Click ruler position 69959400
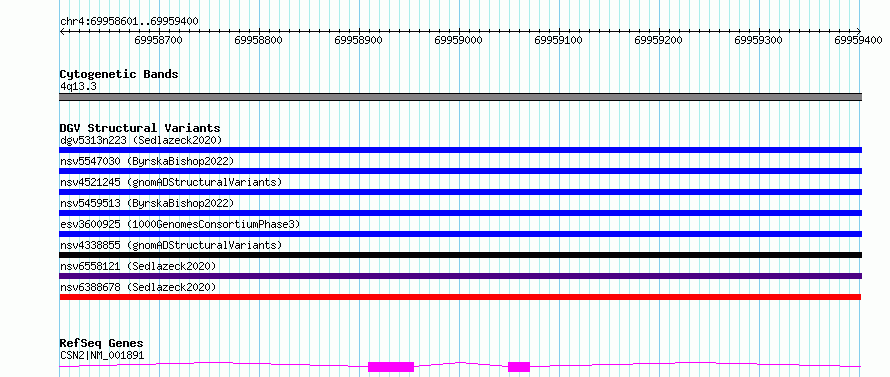890x377 pixels. (859, 40)
